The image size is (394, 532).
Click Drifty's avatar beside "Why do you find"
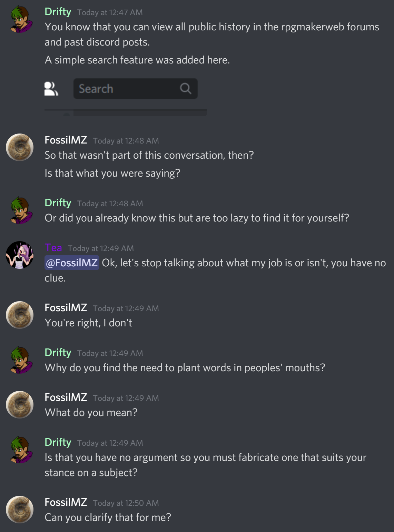20,360
